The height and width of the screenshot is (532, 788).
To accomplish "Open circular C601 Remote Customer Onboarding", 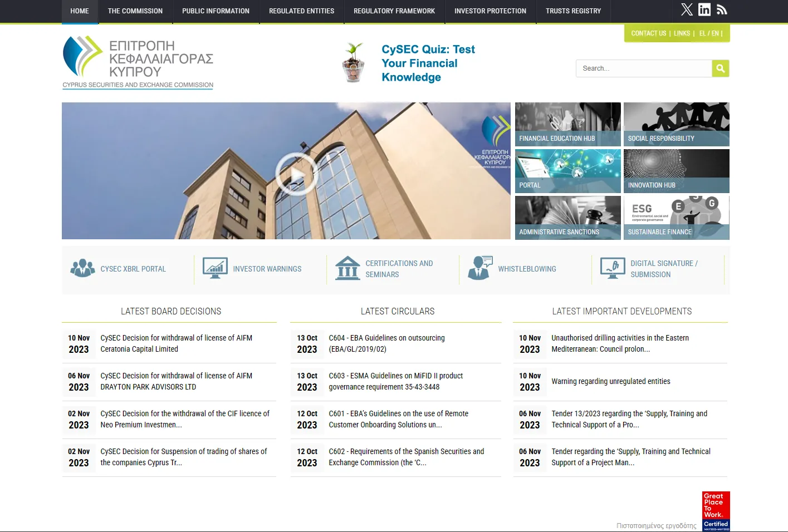I will click(399, 419).
